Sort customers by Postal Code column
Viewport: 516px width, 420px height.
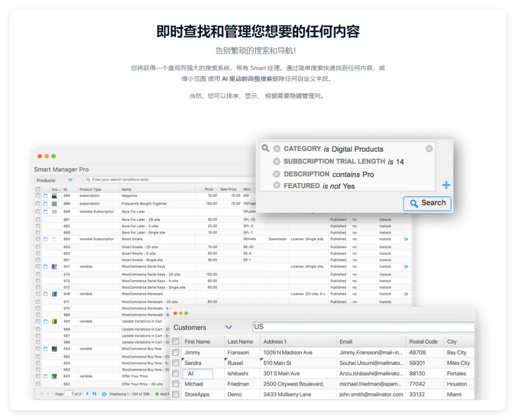(423, 342)
